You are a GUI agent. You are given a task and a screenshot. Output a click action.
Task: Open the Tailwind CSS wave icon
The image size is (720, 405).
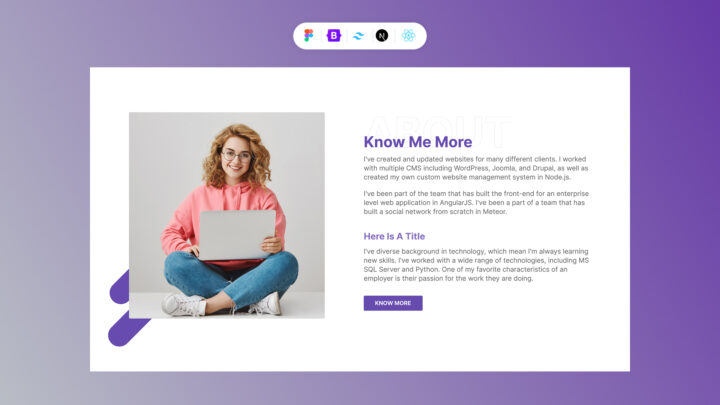(x=358, y=35)
